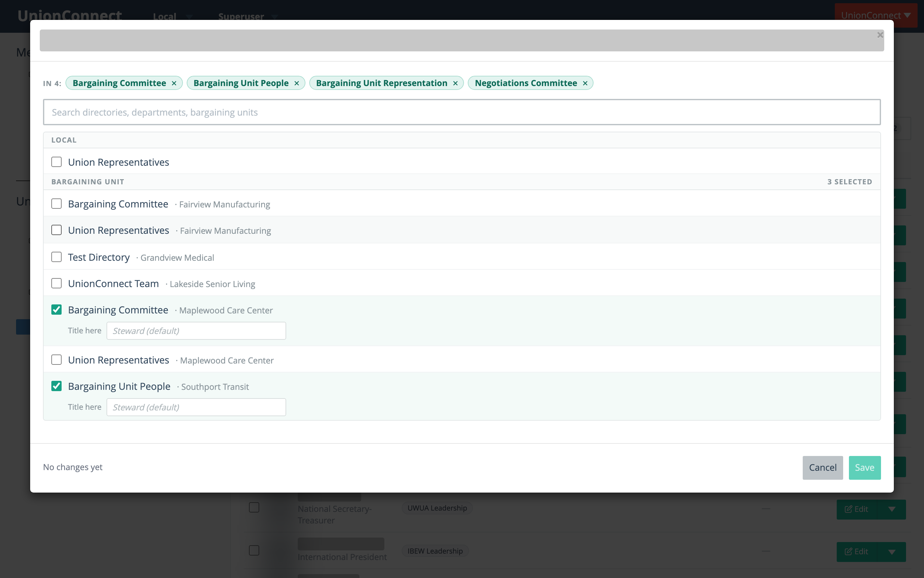
Task: Edit the International President row
Action: coord(857,552)
